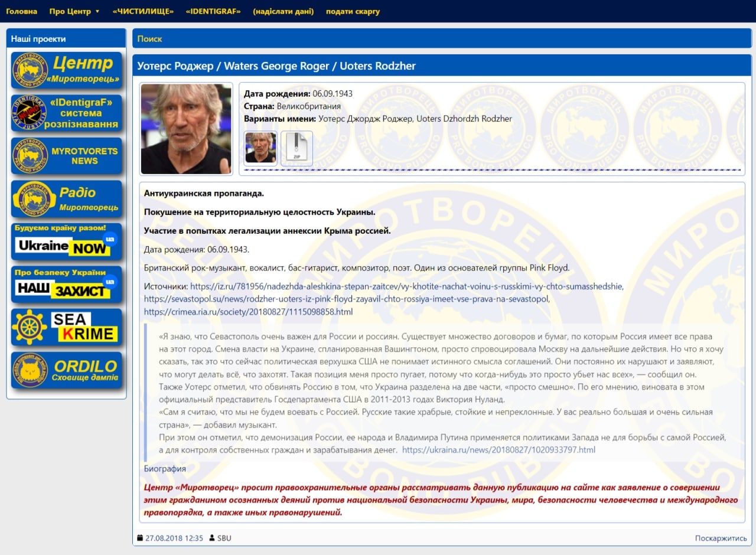Open the small photo thumbnail attachment
Image resolution: width=756 pixels, height=555 pixels.
tap(260, 148)
